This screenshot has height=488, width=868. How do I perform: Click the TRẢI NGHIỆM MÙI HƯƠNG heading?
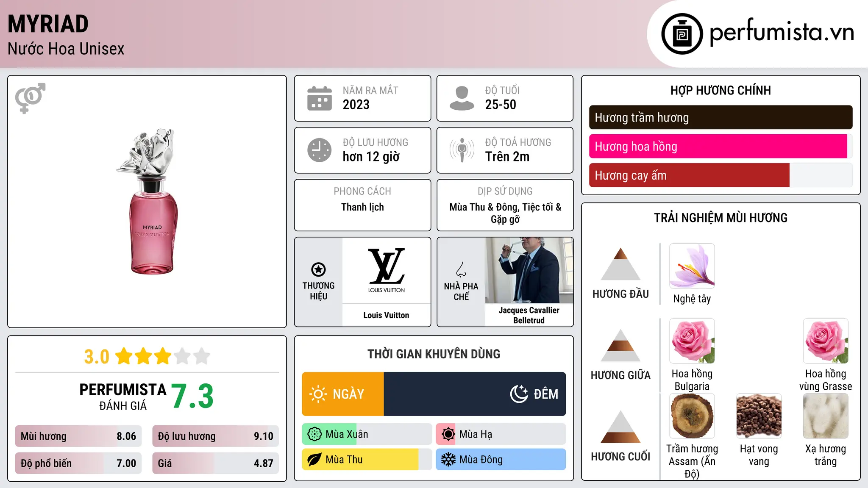[x=721, y=218]
